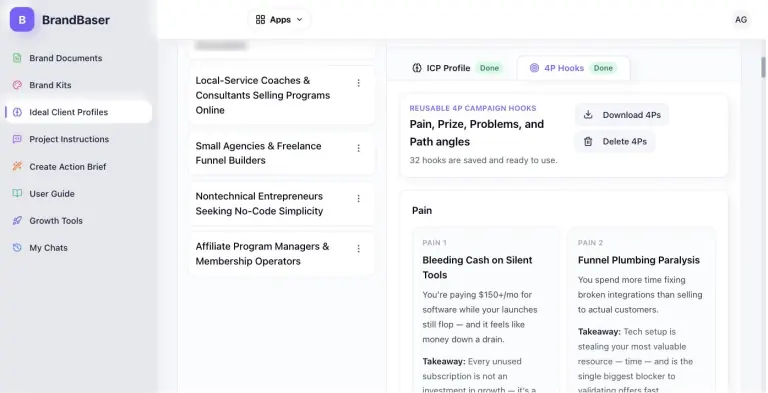The height and width of the screenshot is (393, 768).
Task: Open the User Guide
Action: (52, 194)
